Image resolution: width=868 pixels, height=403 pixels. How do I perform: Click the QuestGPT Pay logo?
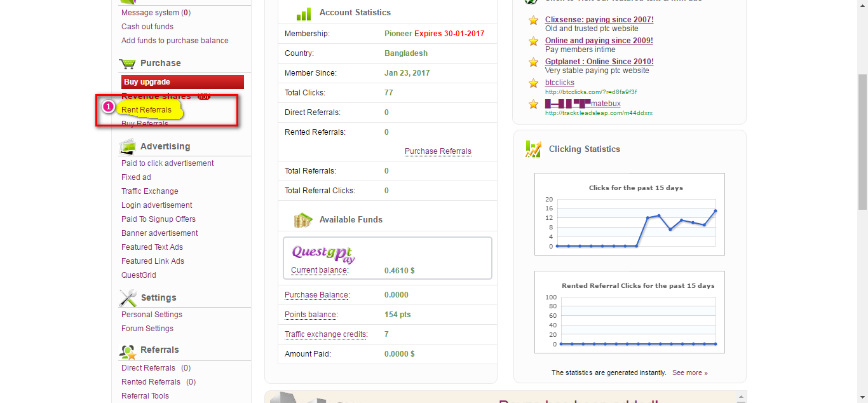coord(323,254)
